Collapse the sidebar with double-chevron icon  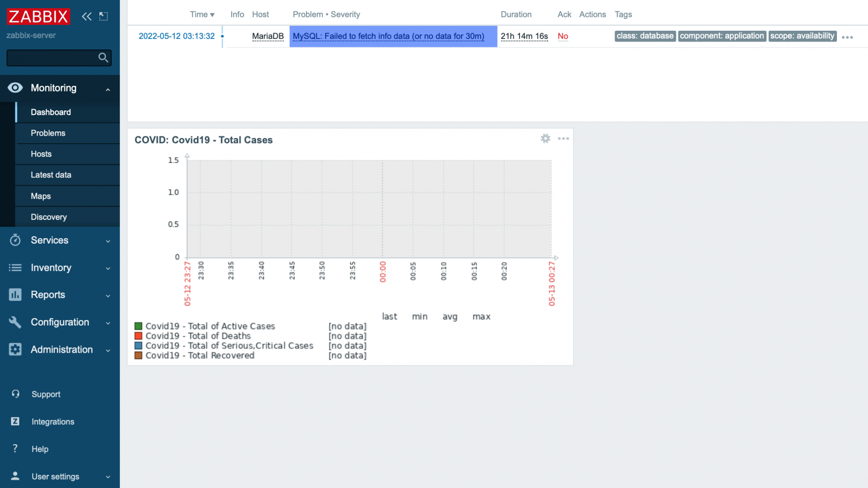87,17
